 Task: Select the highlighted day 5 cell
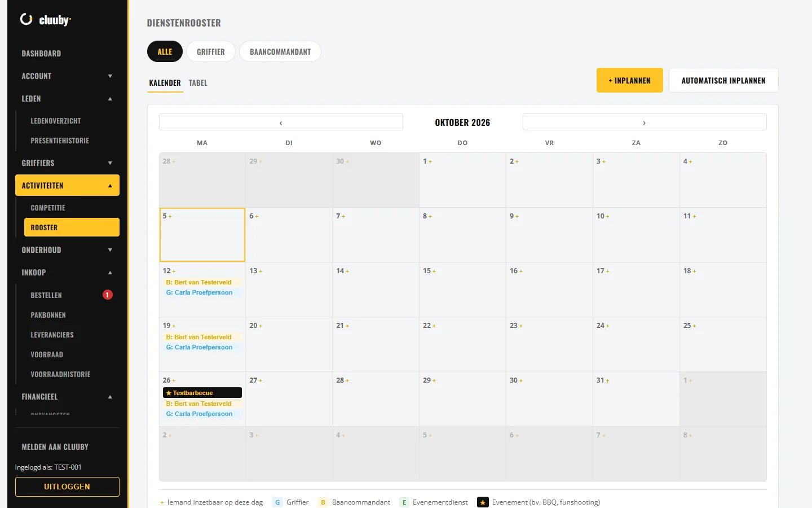202,235
